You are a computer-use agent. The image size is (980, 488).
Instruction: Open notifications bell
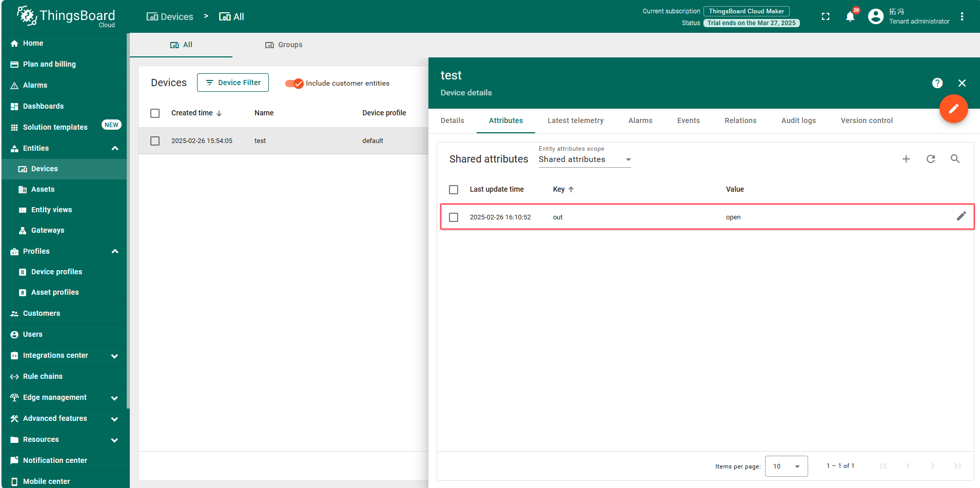coord(850,16)
